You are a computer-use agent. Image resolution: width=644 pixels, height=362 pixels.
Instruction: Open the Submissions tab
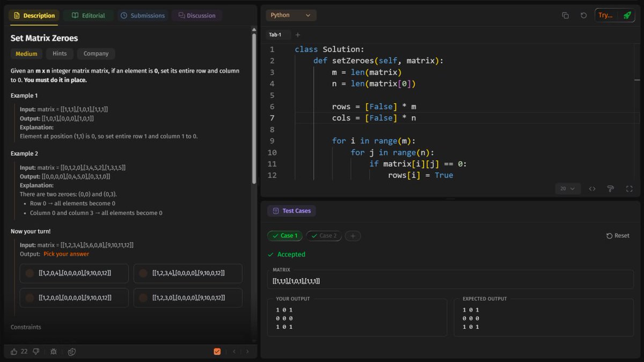[142, 16]
